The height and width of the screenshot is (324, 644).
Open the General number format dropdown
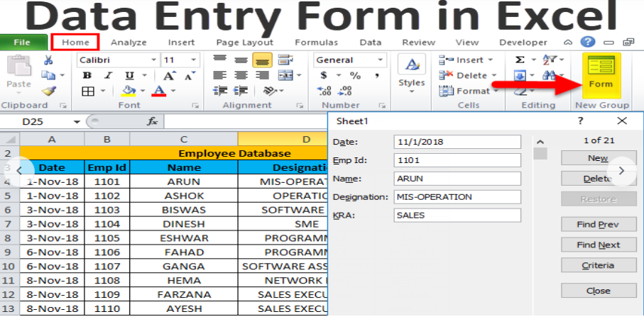point(349,60)
